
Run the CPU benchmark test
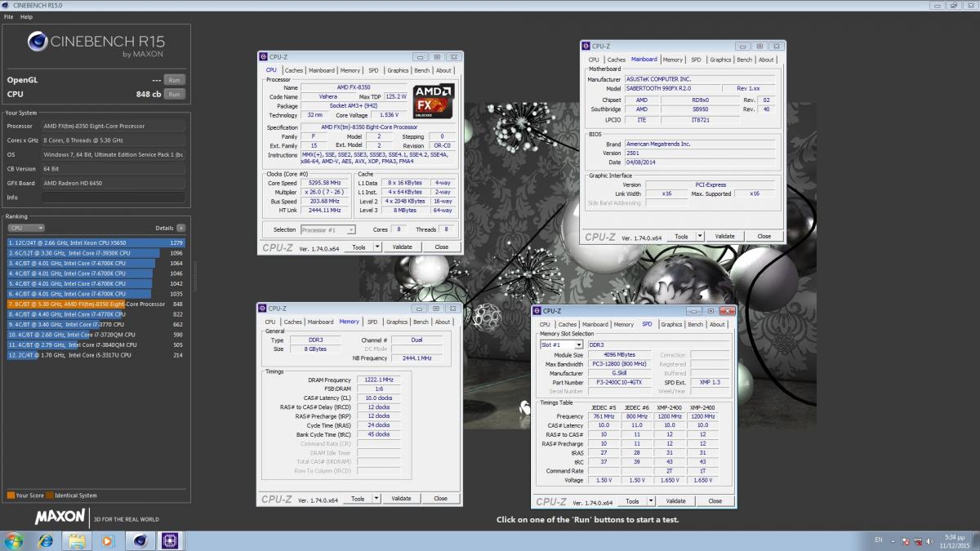point(173,94)
